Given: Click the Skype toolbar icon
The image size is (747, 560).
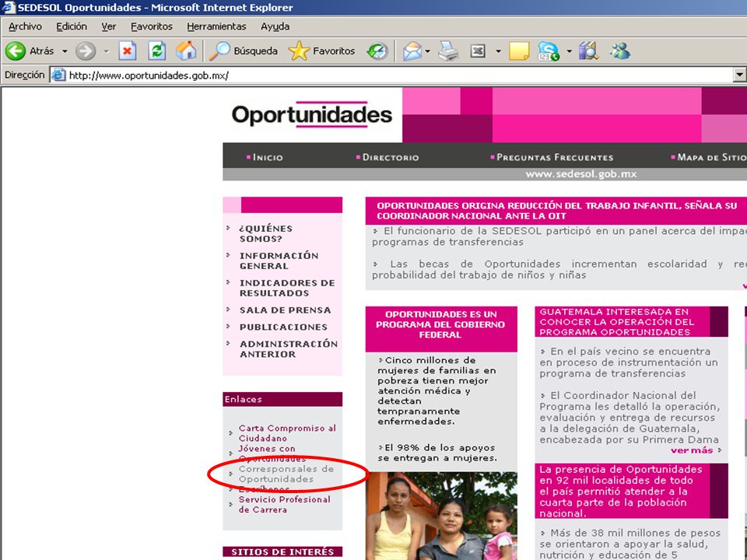Looking at the screenshot, I should pyautogui.click(x=549, y=51).
